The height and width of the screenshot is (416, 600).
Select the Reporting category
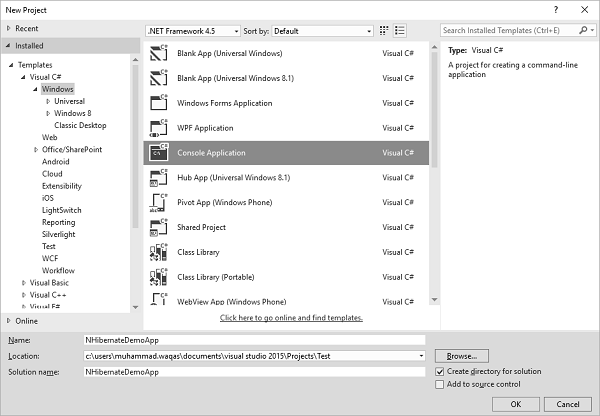59,222
